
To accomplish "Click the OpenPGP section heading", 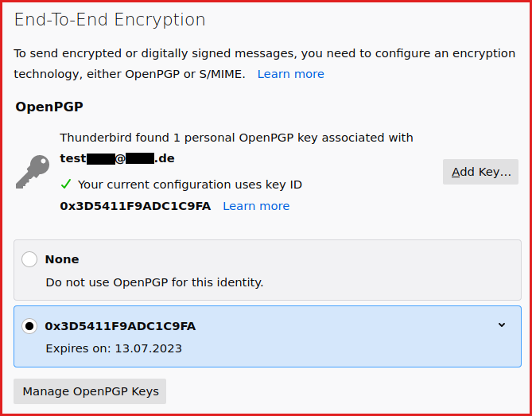I will [x=49, y=106].
